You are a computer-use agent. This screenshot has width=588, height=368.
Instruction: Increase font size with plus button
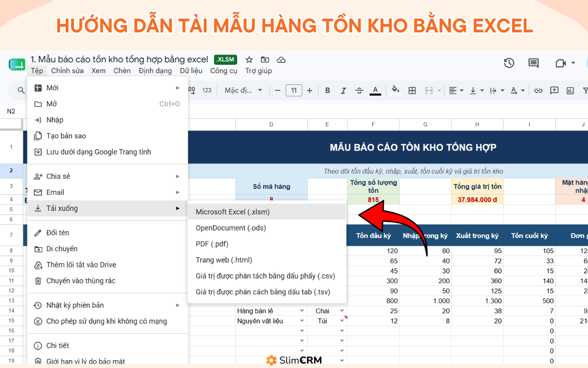pyautogui.click(x=310, y=90)
